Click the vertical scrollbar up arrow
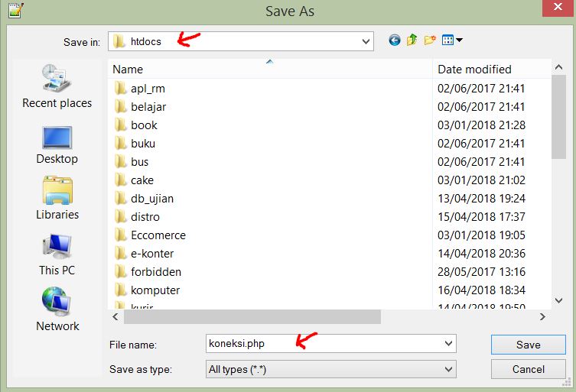This screenshot has width=576, height=392. coord(558,67)
